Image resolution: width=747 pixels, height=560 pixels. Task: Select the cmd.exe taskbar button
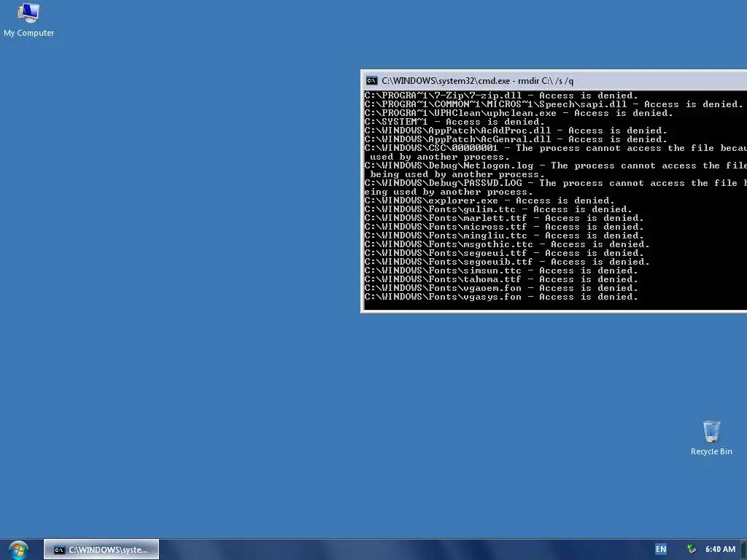pyautogui.click(x=101, y=550)
